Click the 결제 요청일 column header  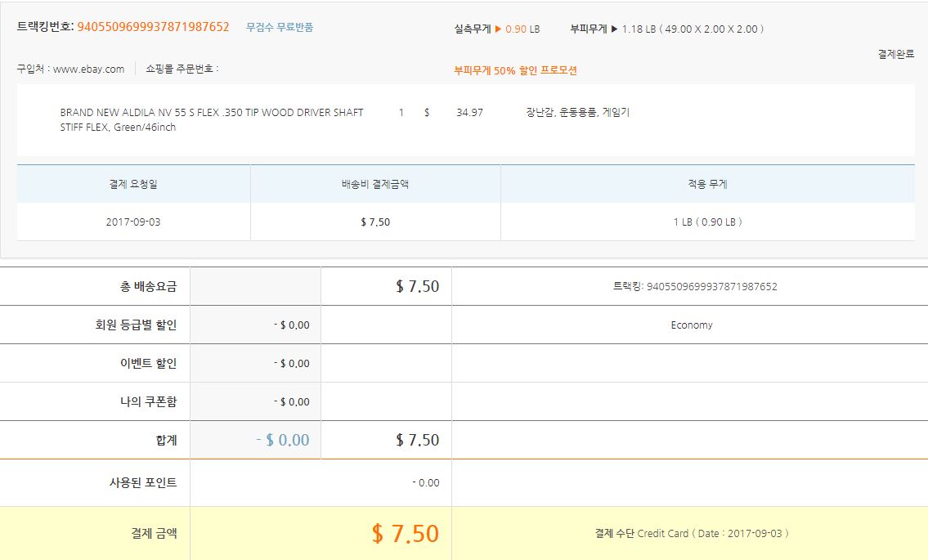[133, 184]
